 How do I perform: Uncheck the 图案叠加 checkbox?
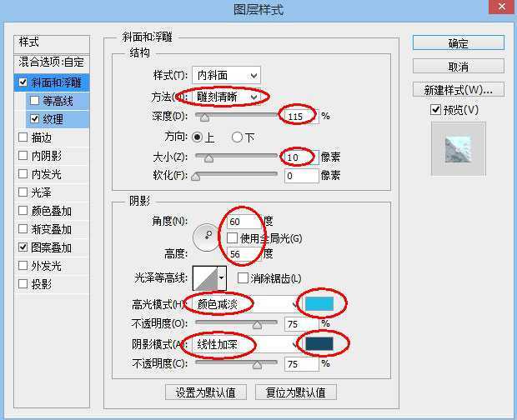(23, 247)
